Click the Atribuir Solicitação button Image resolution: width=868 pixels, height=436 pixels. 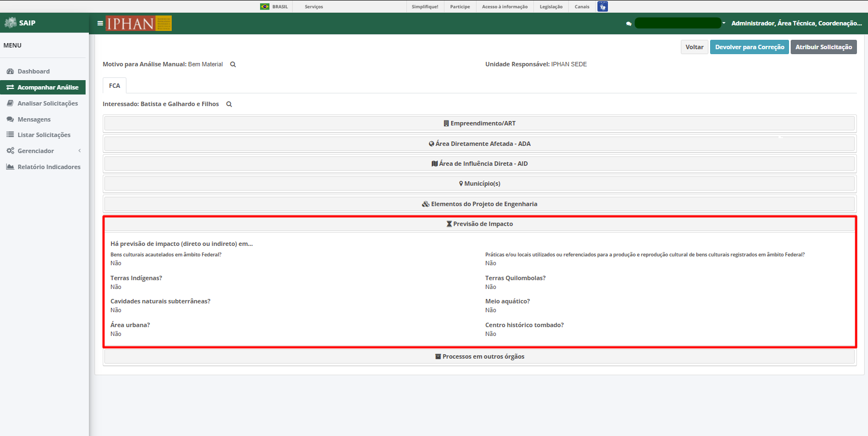click(x=823, y=47)
